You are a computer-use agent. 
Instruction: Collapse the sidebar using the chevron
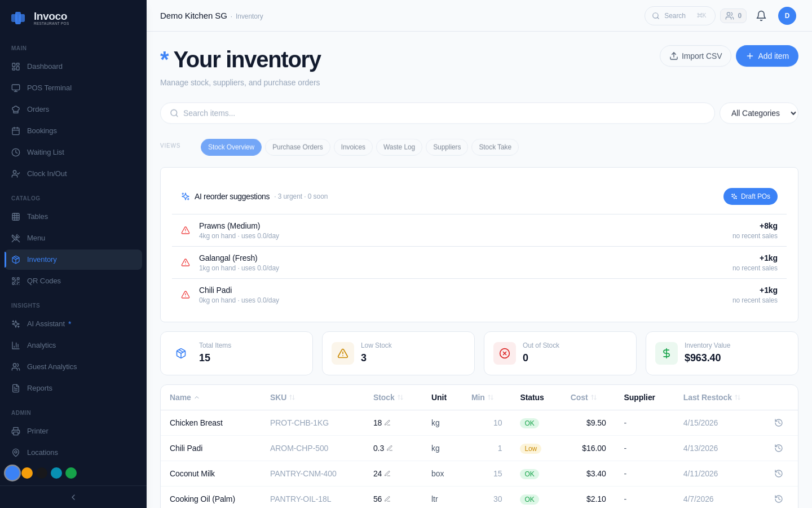point(73,497)
